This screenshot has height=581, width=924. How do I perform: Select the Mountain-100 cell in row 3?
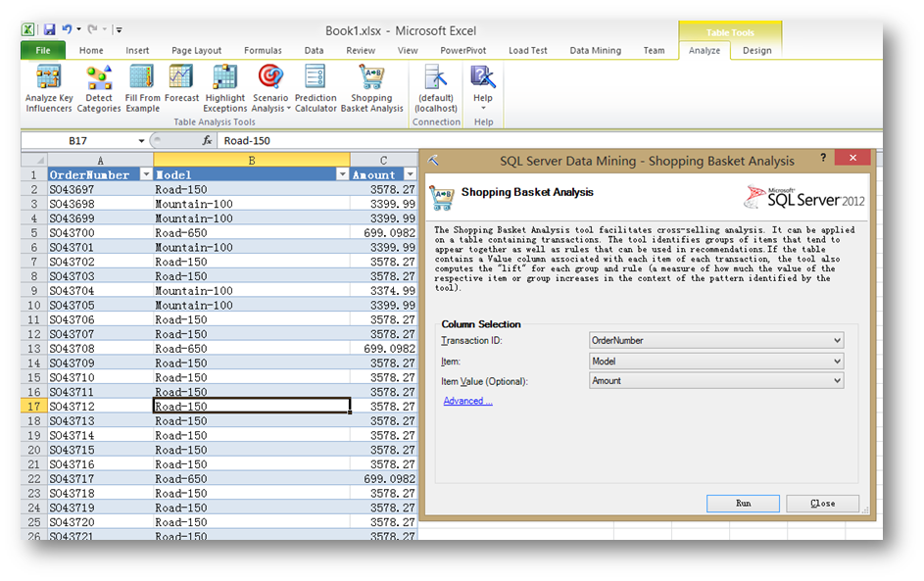tap(252, 204)
